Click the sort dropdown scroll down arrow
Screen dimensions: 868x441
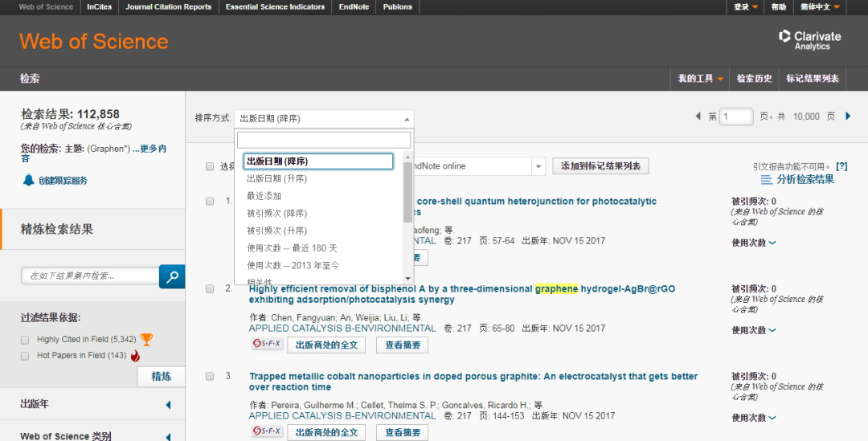click(x=408, y=279)
